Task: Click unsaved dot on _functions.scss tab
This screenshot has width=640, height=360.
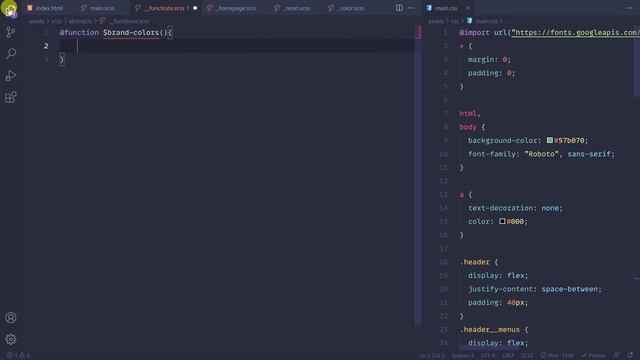Action: [x=195, y=8]
